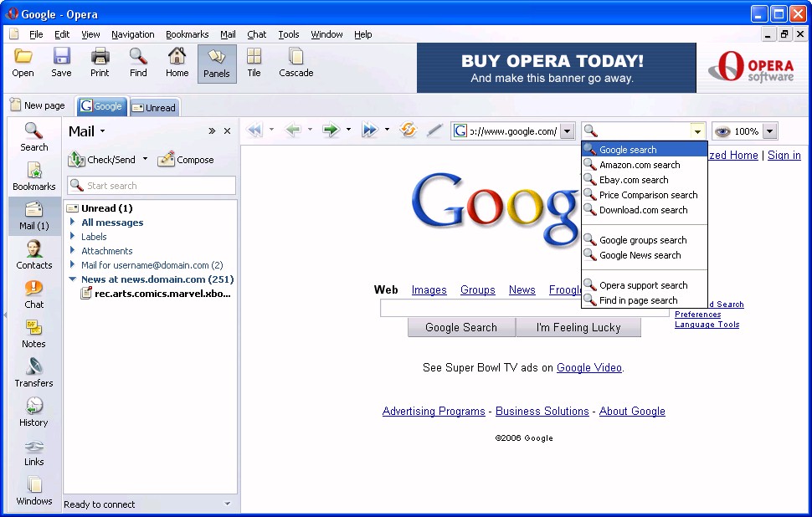Open the Tools menu
Screen dimensions: 812x517
289,34
